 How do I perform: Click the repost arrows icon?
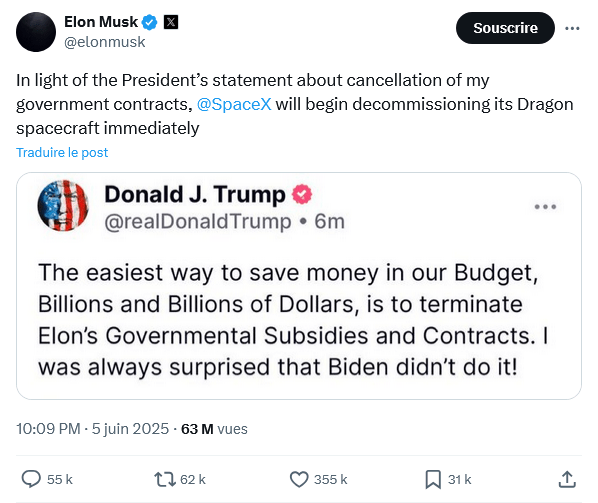pyautogui.click(x=164, y=479)
